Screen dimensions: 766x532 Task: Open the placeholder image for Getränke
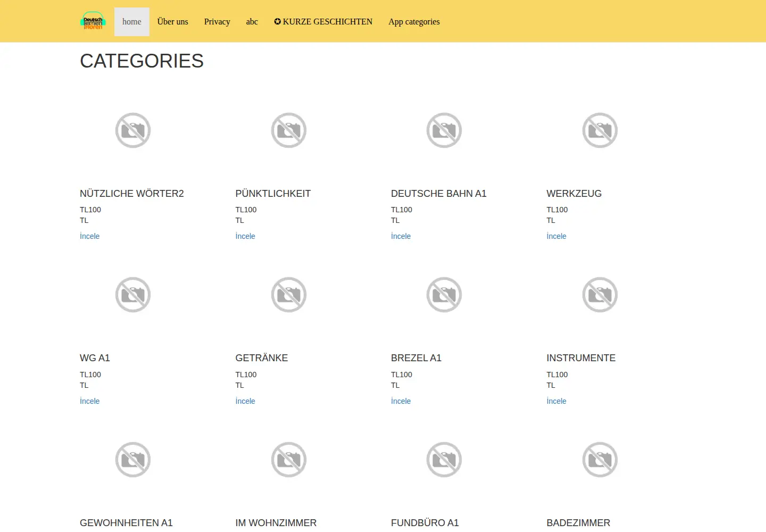289,295
